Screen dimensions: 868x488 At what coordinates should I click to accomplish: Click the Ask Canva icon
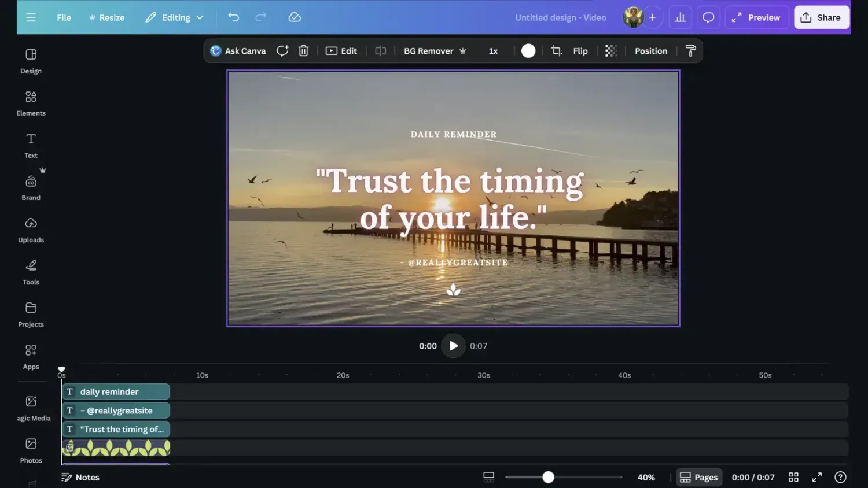click(215, 51)
